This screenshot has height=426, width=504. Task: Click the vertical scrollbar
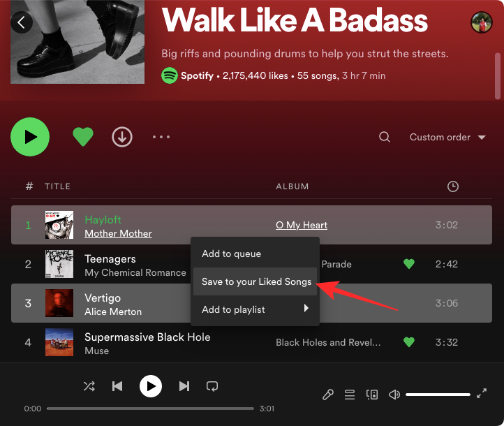498,76
